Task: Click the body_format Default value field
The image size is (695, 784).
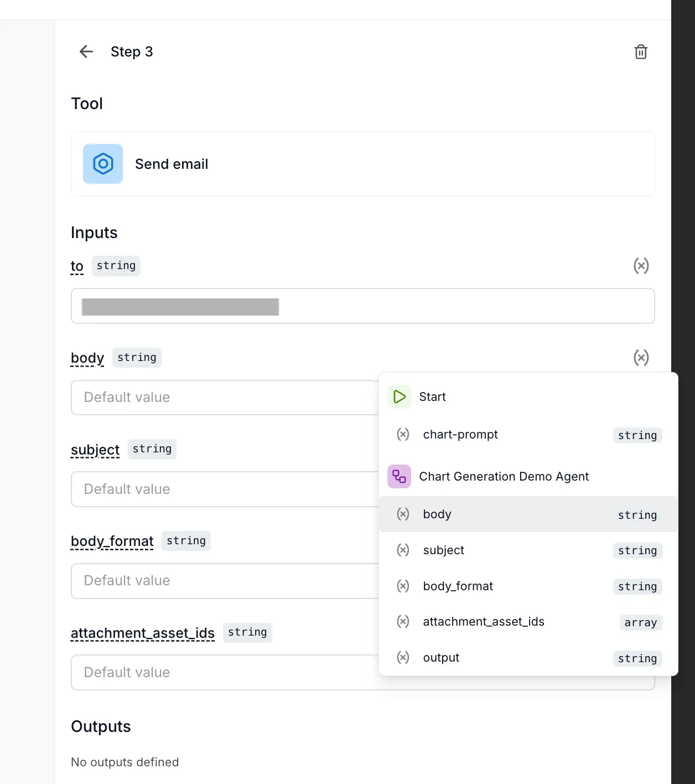Action: pos(221,581)
